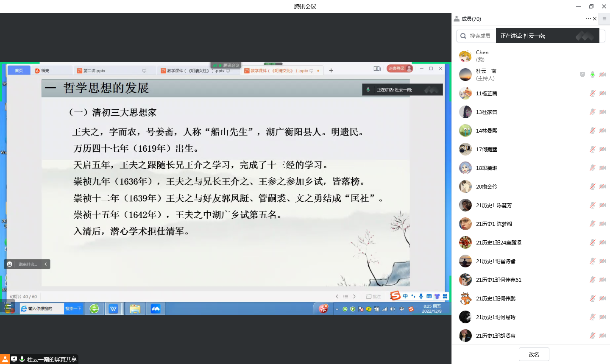Toggle camera icon for 13杜家音
Screen dimensions: 610x364
pyautogui.click(x=602, y=112)
